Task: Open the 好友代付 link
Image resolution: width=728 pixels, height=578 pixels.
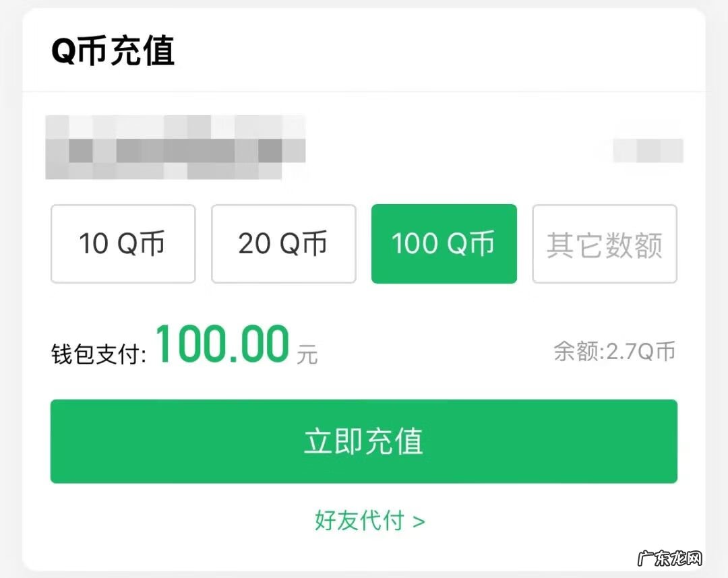Action: point(359,521)
